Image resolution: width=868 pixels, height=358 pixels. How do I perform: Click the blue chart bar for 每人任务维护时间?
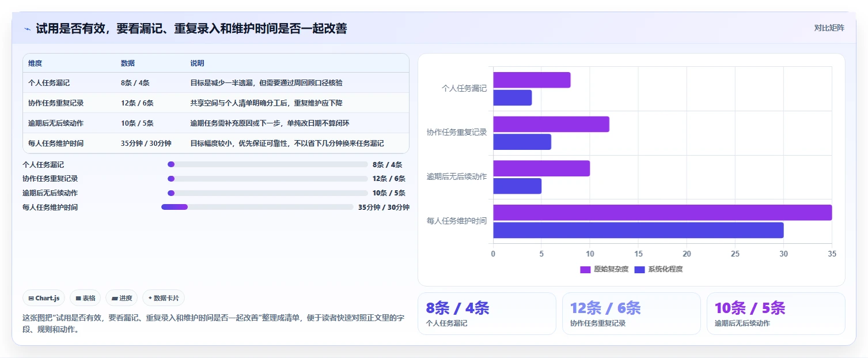638,230
